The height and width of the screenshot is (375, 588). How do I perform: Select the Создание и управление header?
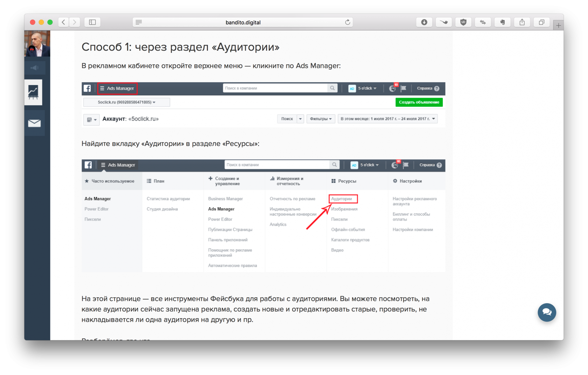[x=224, y=181]
